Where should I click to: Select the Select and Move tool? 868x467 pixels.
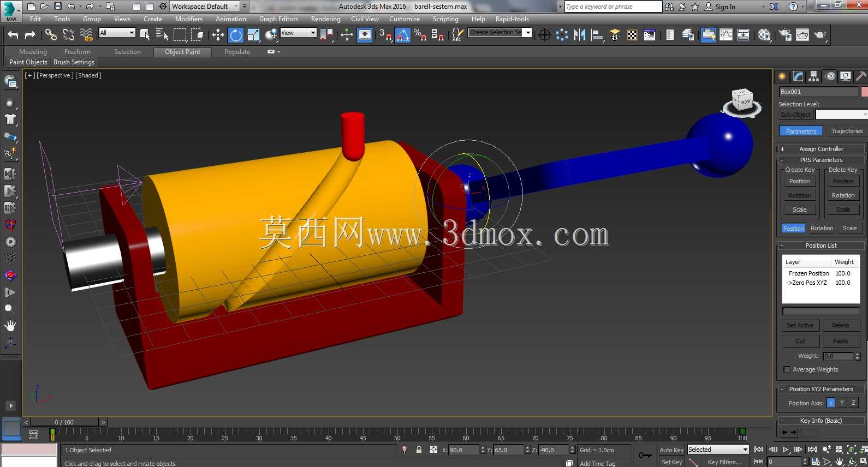click(218, 35)
